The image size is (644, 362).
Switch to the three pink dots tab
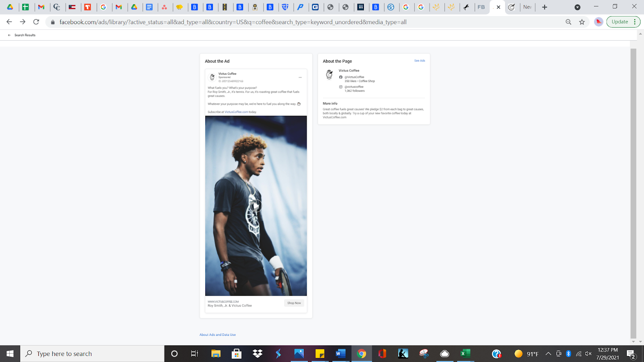click(x=164, y=7)
